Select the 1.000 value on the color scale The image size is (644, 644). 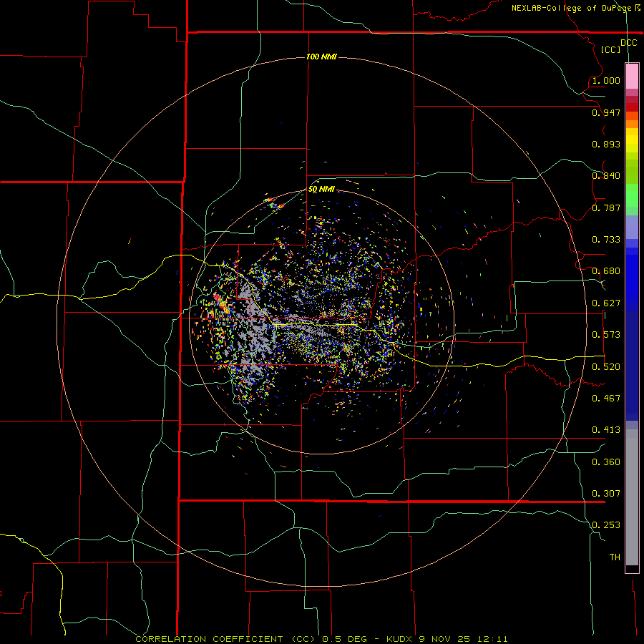click(606, 80)
